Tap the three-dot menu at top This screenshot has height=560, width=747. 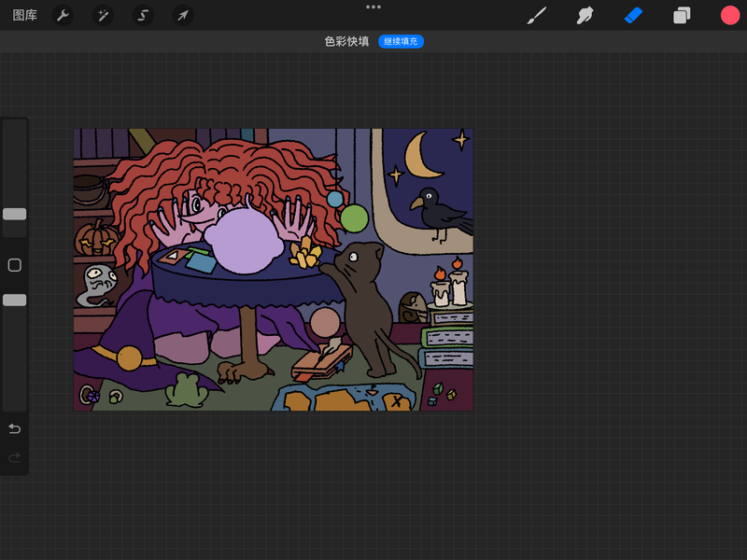point(373,7)
